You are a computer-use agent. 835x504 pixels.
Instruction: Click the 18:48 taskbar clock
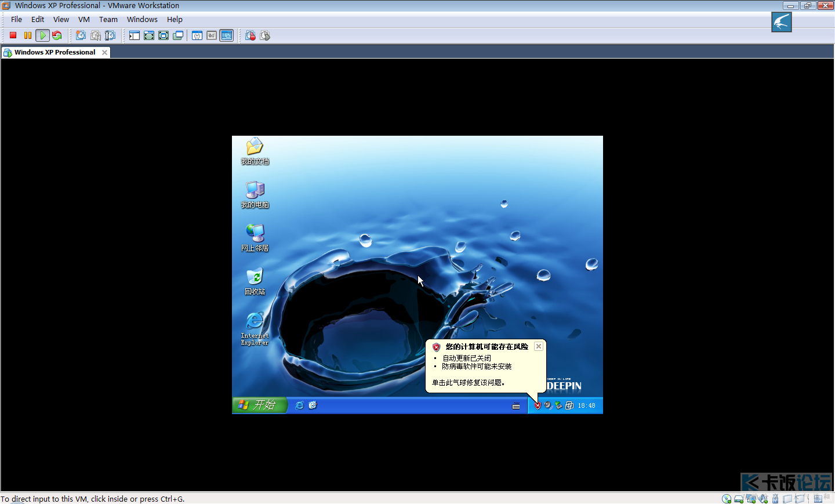(x=586, y=405)
